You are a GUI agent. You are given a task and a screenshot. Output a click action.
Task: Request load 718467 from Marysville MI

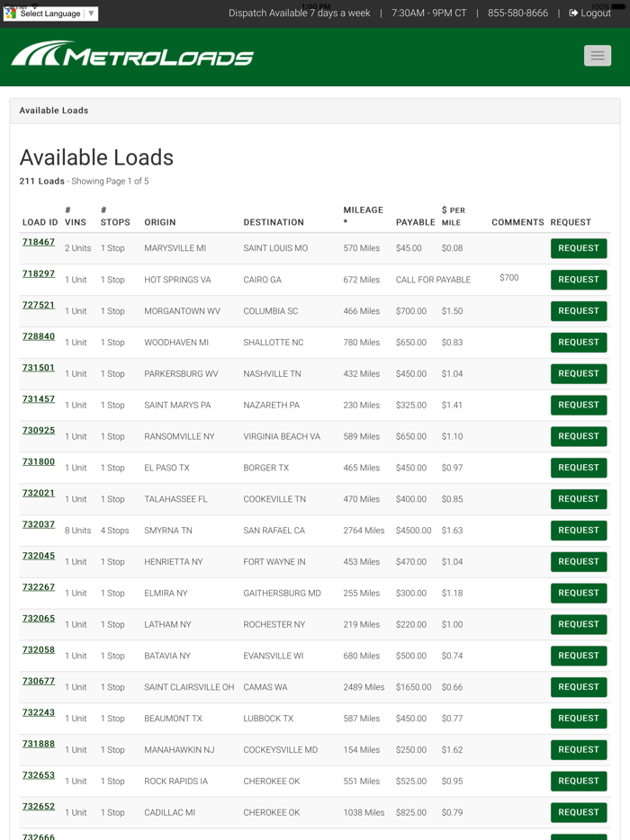click(x=579, y=247)
